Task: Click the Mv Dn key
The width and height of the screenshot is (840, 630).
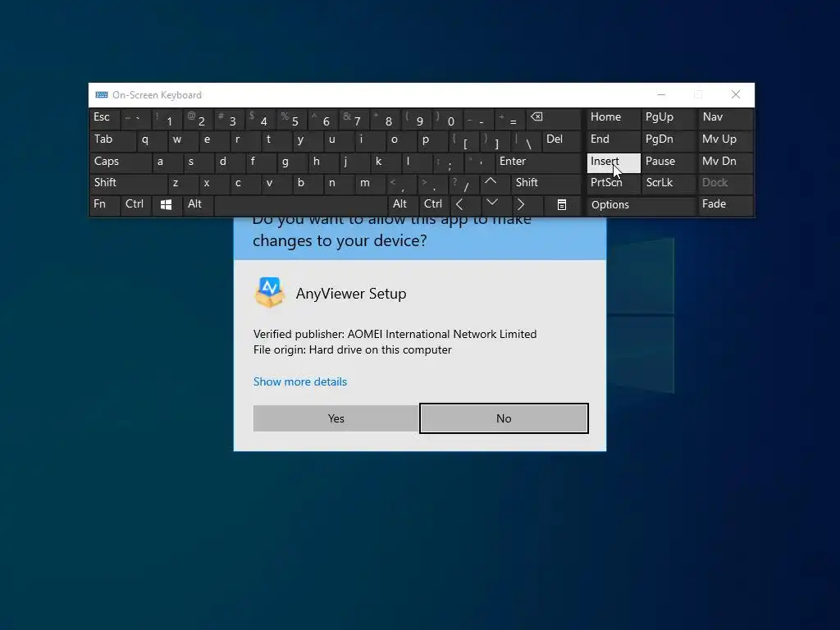Action: click(x=725, y=162)
